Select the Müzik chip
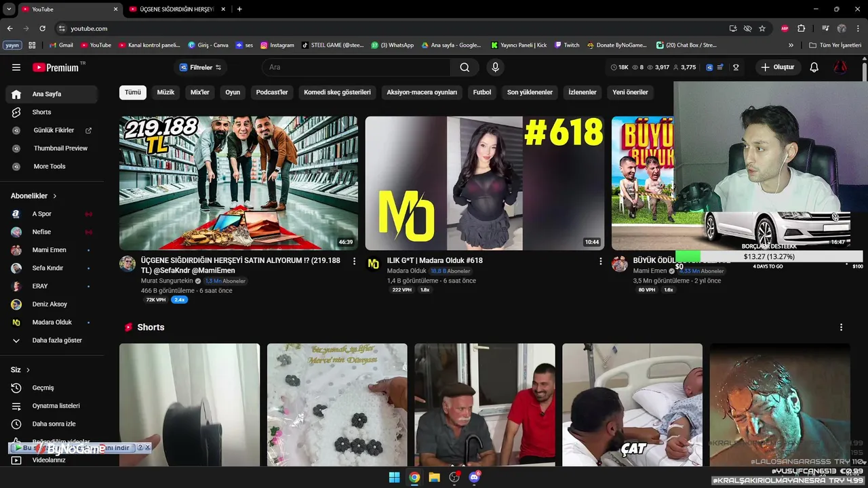Image resolution: width=868 pixels, height=488 pixels. (x=165, y=92)
